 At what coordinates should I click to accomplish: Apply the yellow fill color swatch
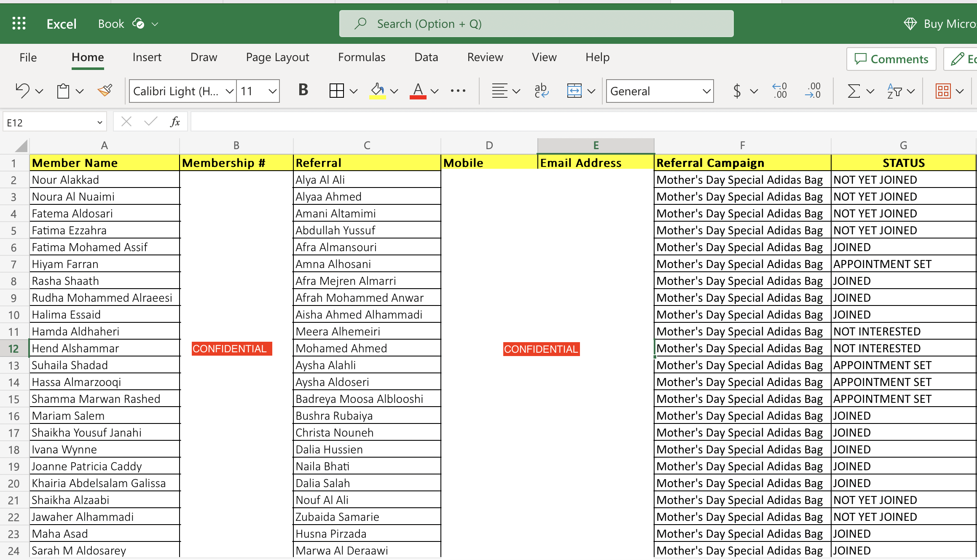click(x=377, y=91)
